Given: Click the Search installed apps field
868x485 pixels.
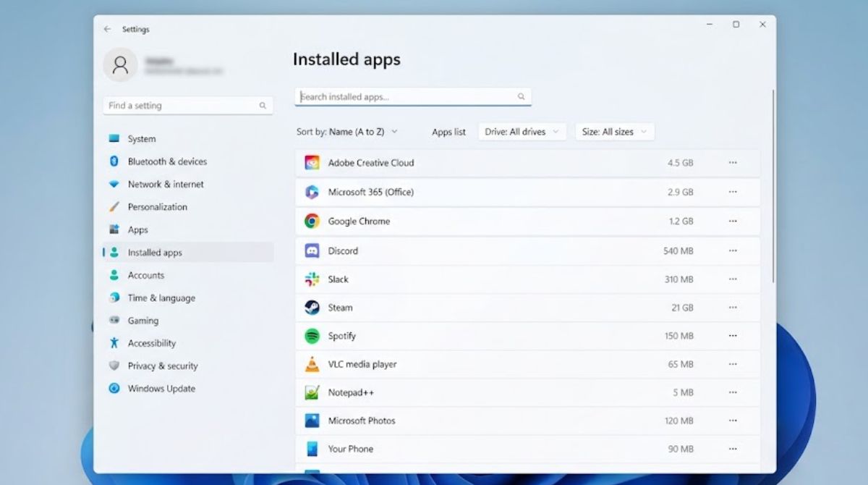Looking at the screenshot, I should click(413, 96).
